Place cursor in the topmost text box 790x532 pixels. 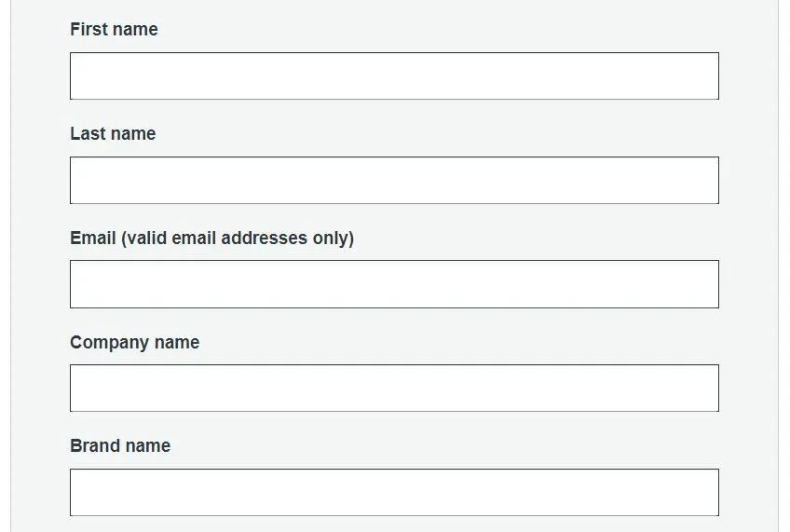[394, 76]
